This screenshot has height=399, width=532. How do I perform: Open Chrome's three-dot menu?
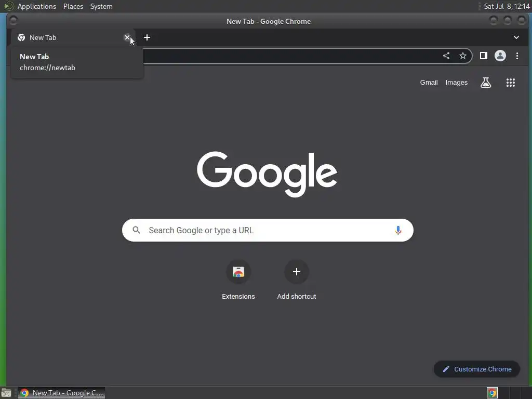coord(517,56)
